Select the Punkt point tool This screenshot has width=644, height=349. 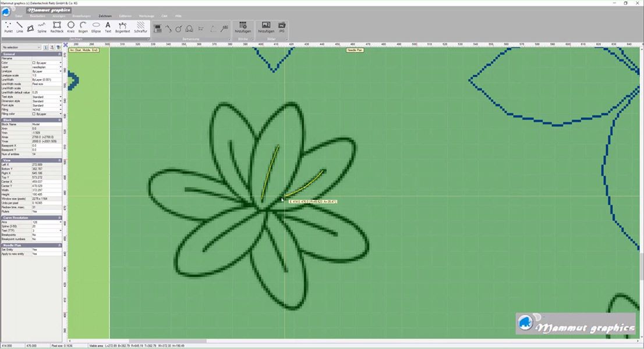click(8, 27)
